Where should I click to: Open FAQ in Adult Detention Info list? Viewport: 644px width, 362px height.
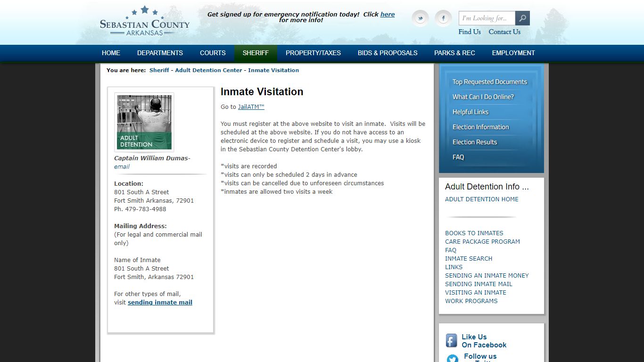pos(451,250)
